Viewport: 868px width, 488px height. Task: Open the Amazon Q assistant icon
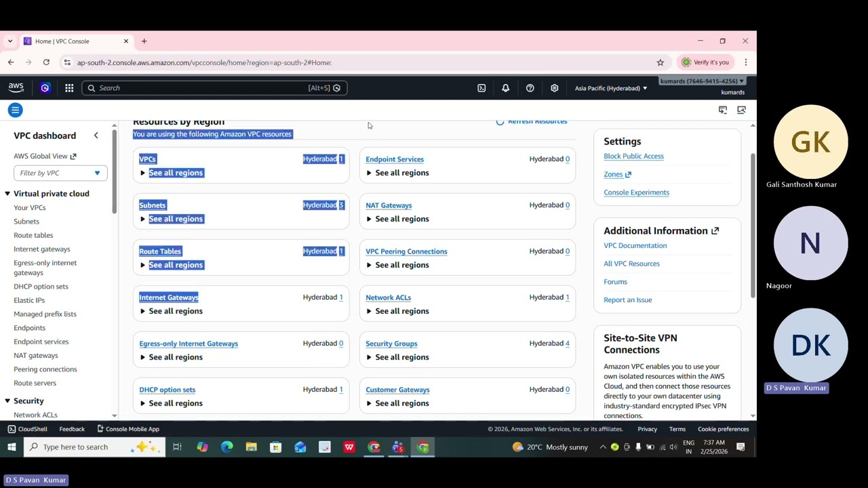[45, 87]
